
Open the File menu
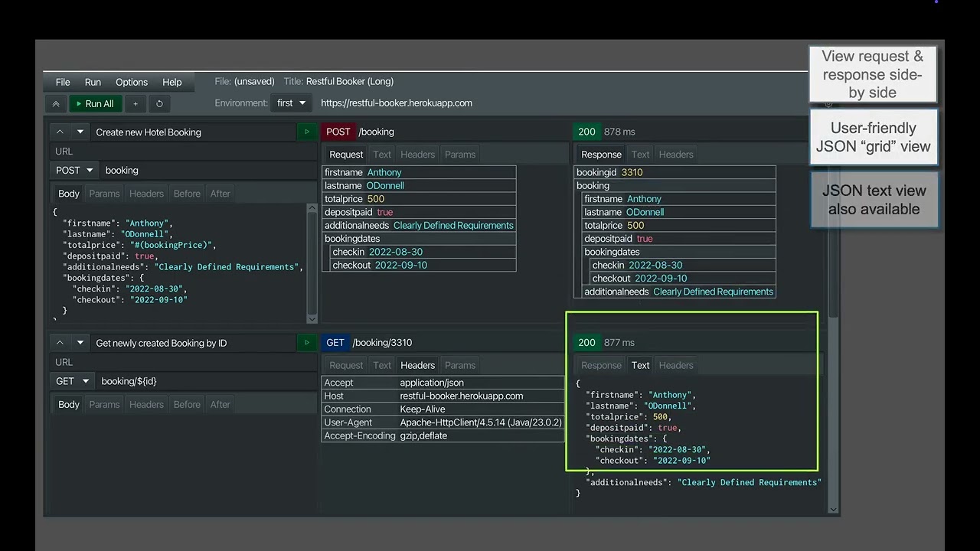click(x=63, y=82)
